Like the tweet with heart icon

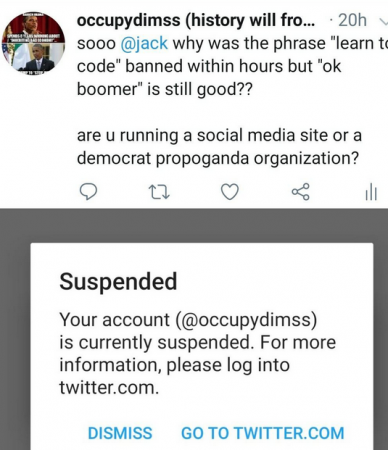pyautogui.click(x=230, y=192)
